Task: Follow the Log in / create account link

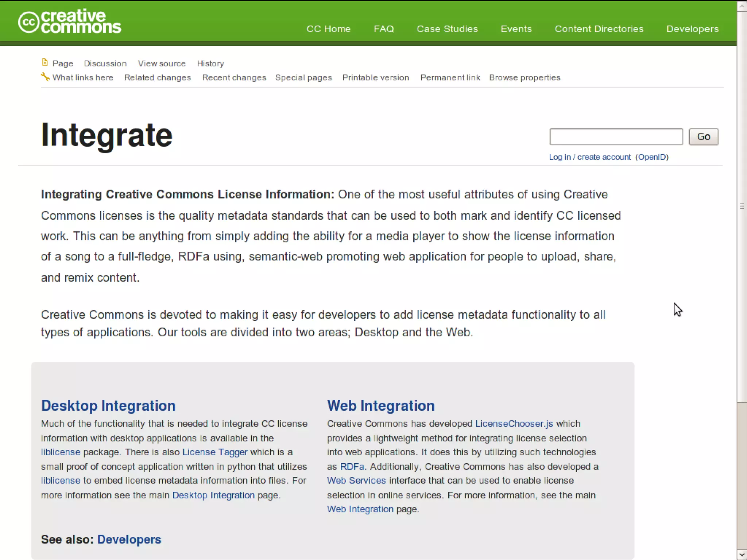Action: pyautogui.click(x=589, y=157)
